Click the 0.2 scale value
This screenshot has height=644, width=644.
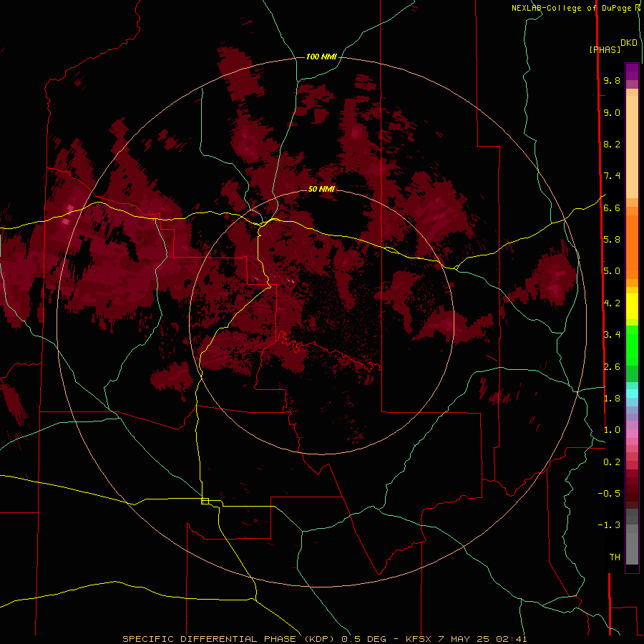(612, 462)
